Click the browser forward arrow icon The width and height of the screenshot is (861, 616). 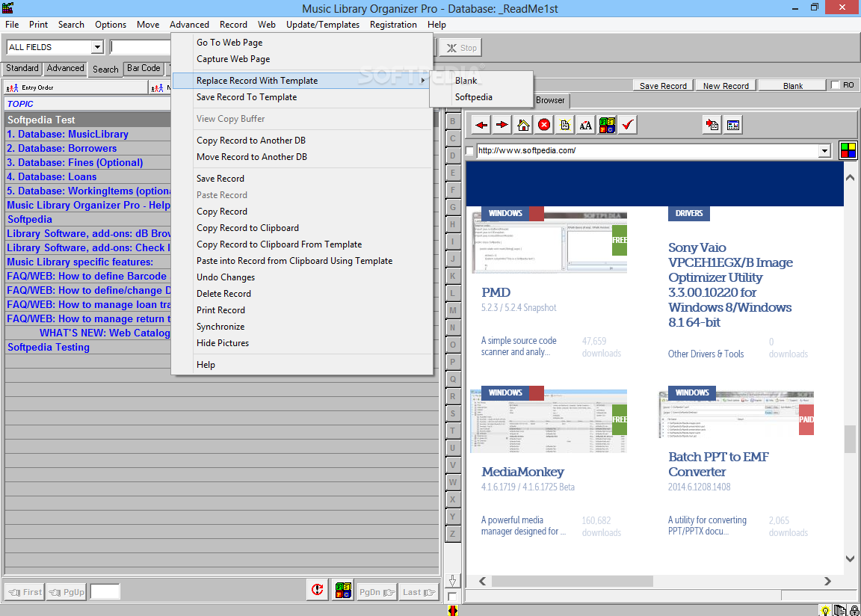pos(502,125)
